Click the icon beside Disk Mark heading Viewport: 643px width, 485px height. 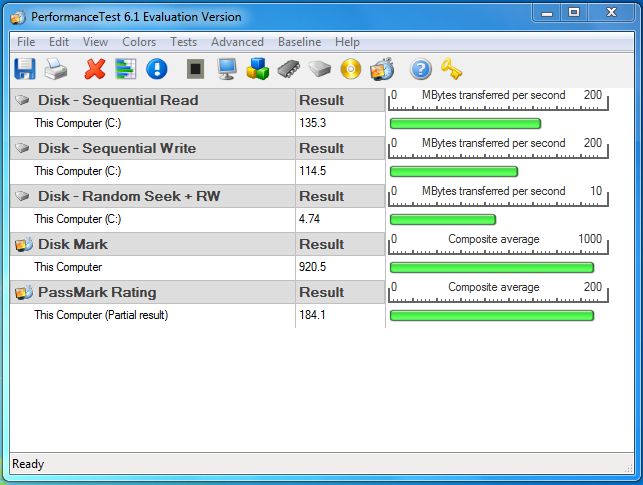(23, 244)
